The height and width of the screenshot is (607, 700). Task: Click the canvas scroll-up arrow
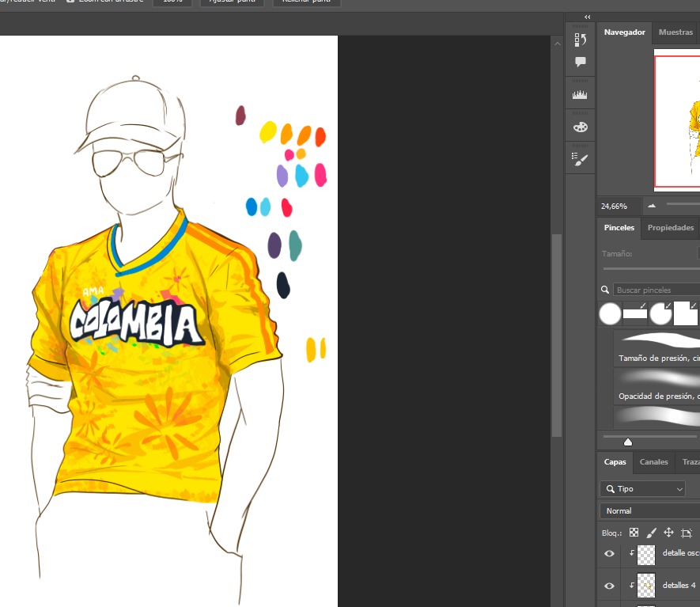coord(557,44)
